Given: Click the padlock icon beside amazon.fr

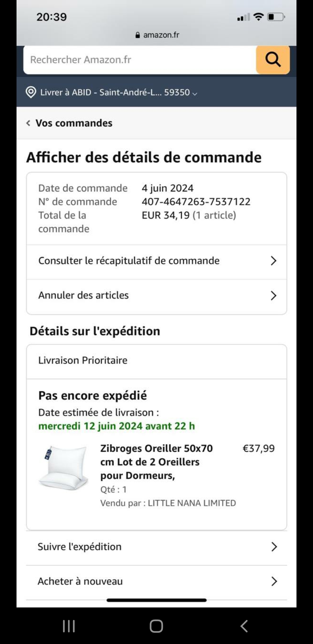Looking at the screenshot, I should coord(138,35).
